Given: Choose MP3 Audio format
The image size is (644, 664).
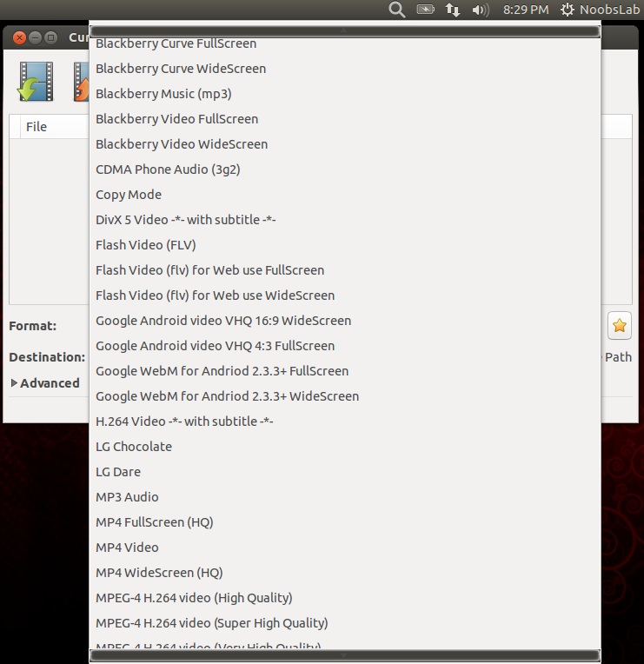Looking at the screenshot, I should [x=345, y=497].
